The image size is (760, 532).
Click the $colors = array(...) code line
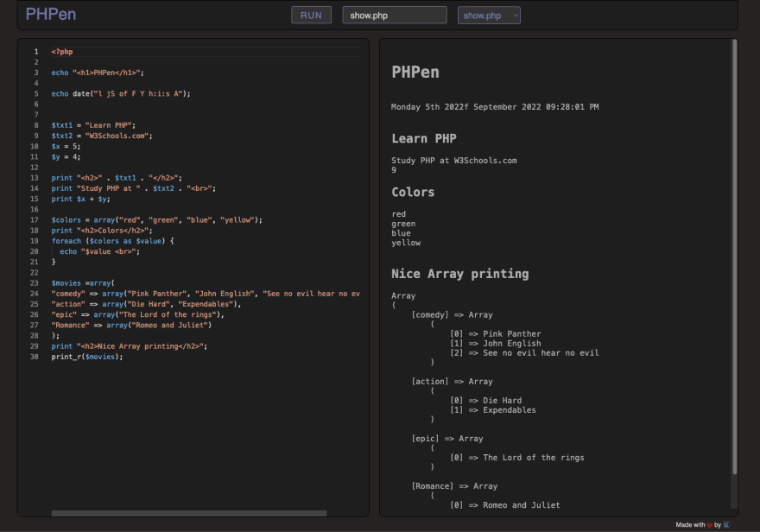(156, 220)
